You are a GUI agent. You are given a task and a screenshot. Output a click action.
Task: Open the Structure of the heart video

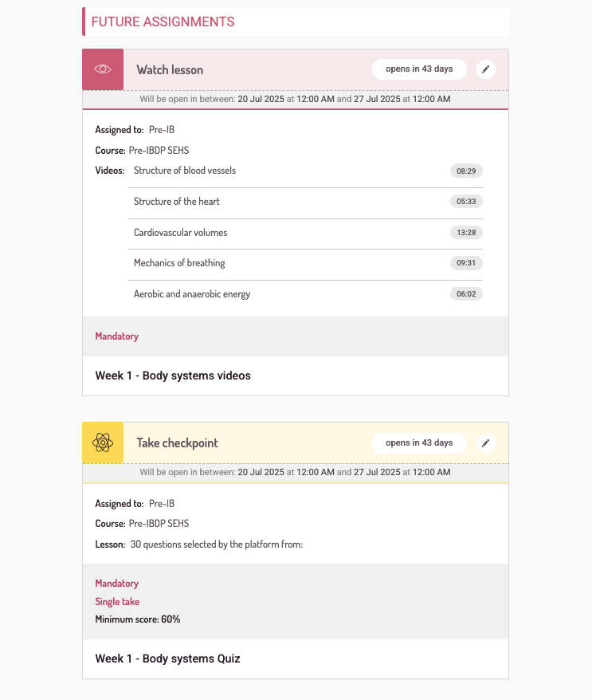point(177,202)
